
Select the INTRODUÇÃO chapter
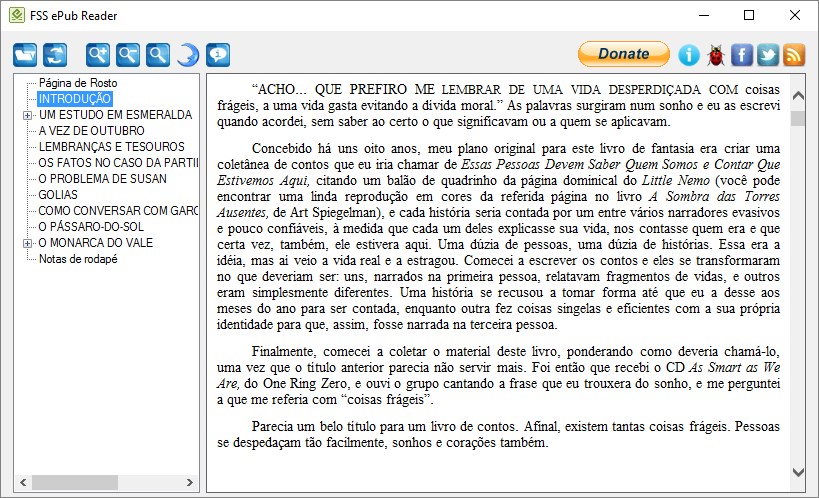[x=75, y=99]
